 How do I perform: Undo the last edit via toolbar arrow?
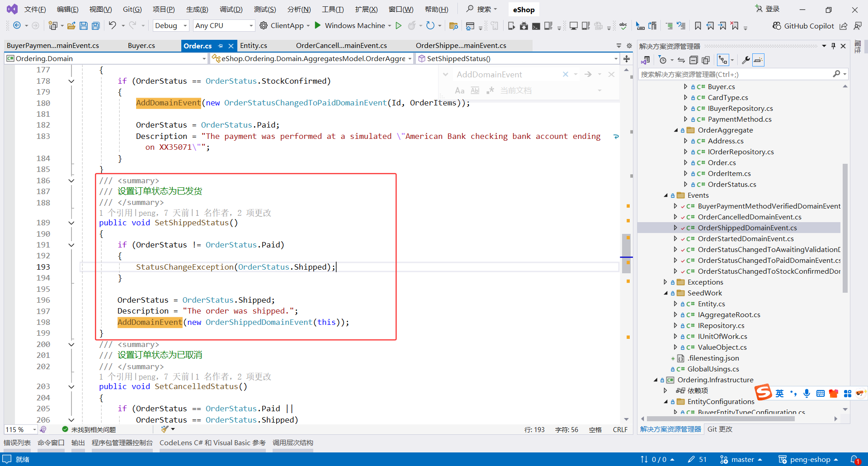pyautogui.click(x=113, y=25)
